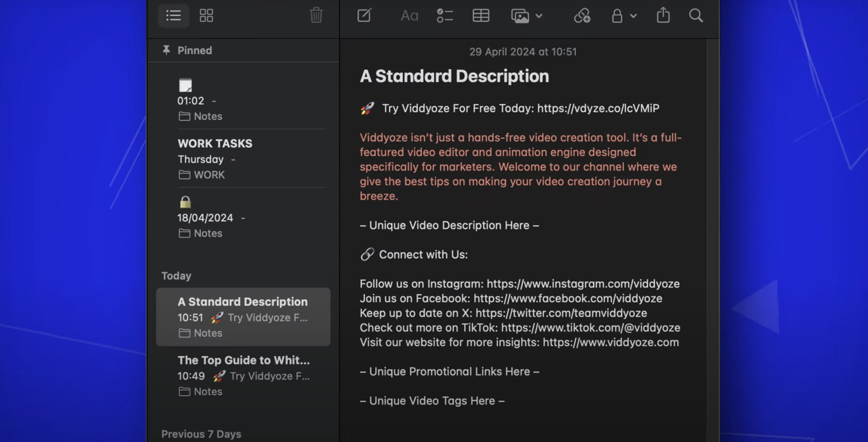Click the 10:49 time on Top Guide note

coord(191,376)
